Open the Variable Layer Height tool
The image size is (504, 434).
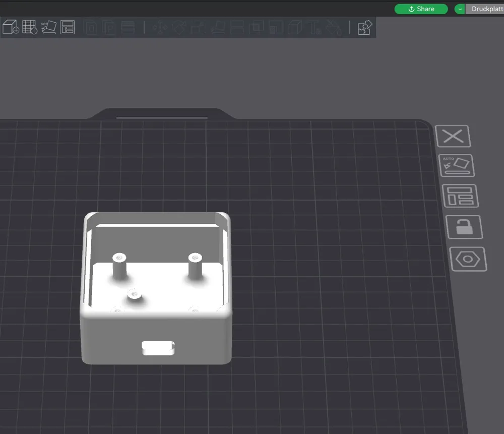128,27
